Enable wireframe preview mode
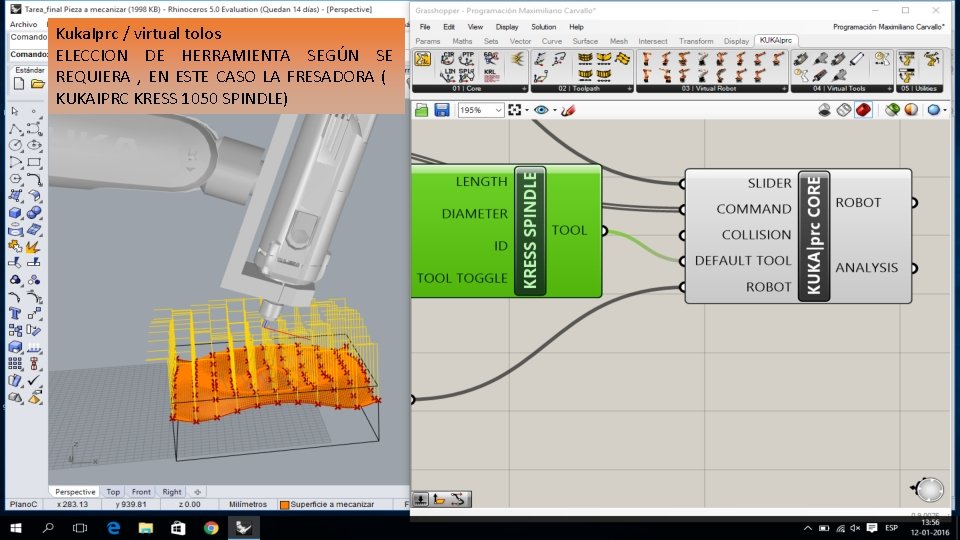Viewport: 960px width, 540px height. [844, 110]
